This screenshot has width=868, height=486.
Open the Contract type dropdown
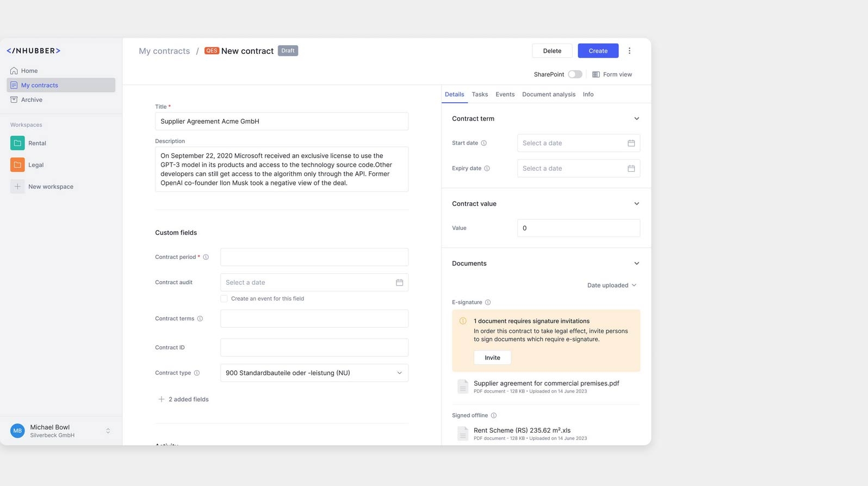(x=314, y=373)
